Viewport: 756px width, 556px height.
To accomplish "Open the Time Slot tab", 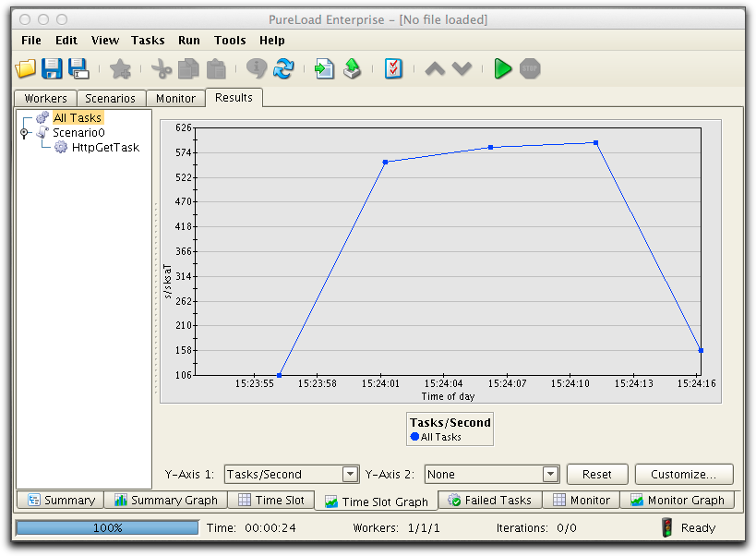I will [x=271, y=500].
